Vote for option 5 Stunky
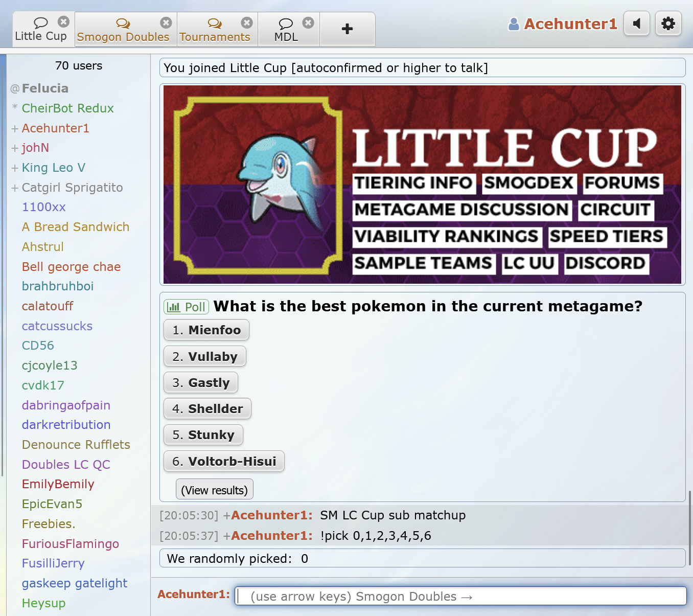The width and height of the screenshot is (693, 616). pyautogui.click(x=203, y=435)
